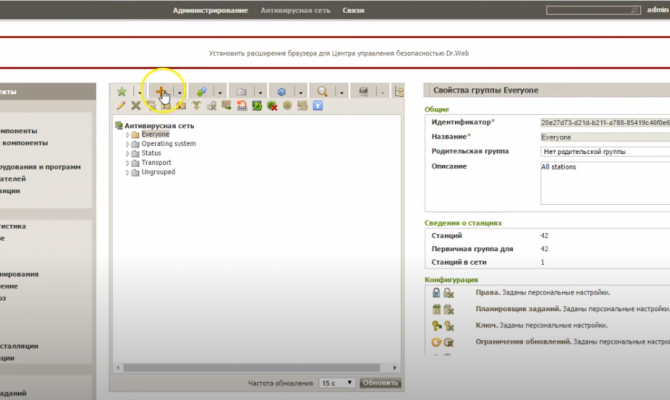
Task: Open the refresh rate 15 с dropdown
Action: [x=337, y=383]
